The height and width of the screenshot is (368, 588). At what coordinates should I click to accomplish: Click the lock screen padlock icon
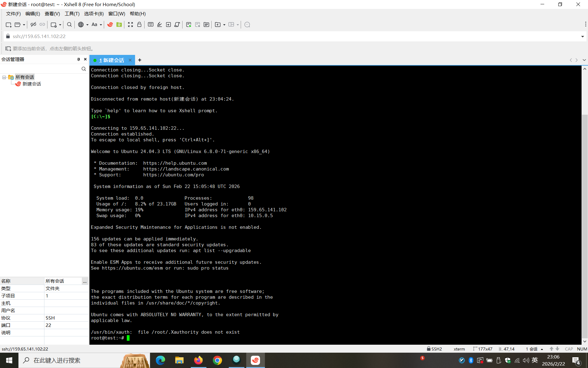pyautogui.click(x=139, y=25)
